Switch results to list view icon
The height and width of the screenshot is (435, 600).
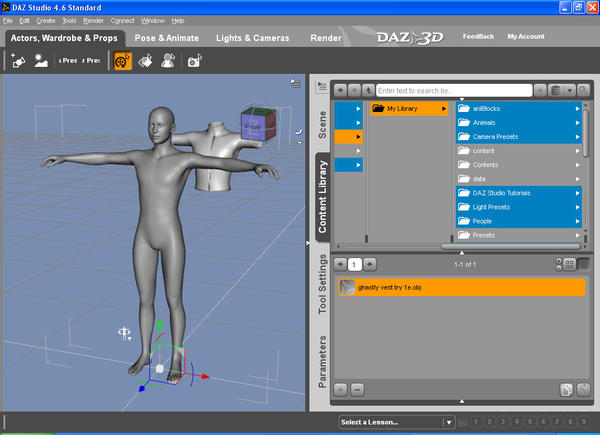[584, 264]
